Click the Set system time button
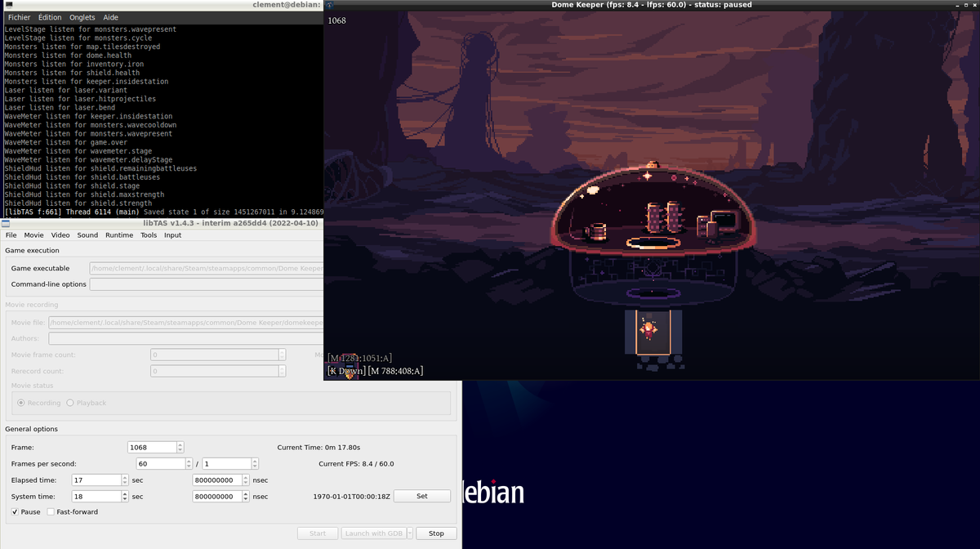This screenshot has width=980, height=549. [422, 496]
